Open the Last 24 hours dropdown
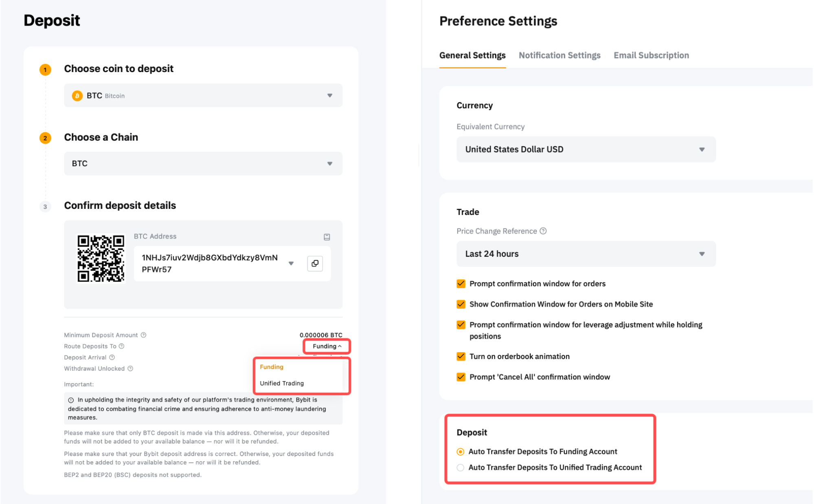This screenshot has height=504, width=814. point(586,254)
